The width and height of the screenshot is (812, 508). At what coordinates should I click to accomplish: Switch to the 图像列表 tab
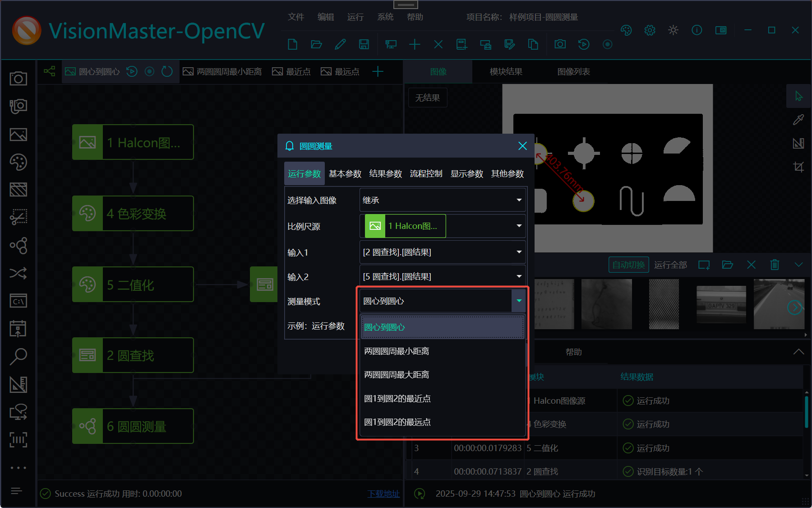pyautogui.click(x=574, y=71)
